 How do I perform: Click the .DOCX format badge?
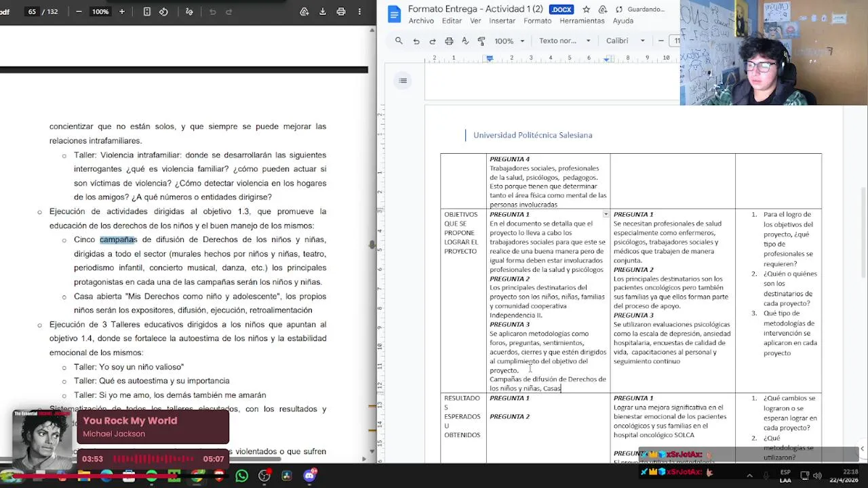[561, 9]
